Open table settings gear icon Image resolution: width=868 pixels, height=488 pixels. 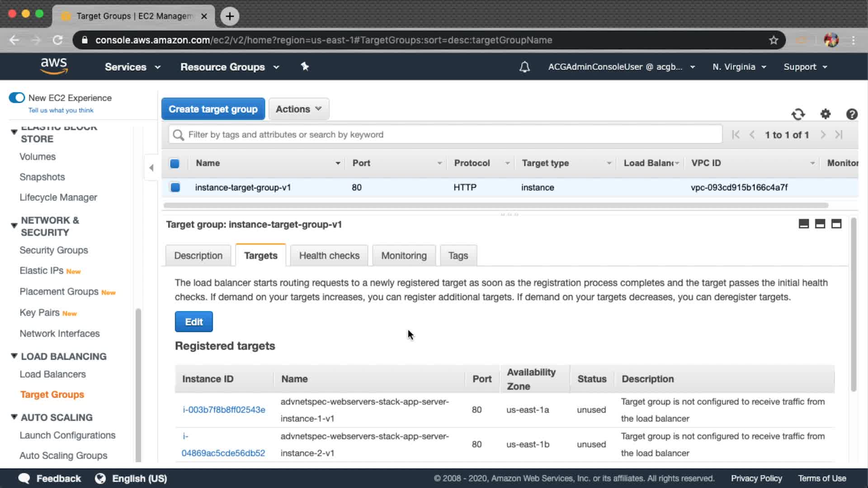click(826, 114)
